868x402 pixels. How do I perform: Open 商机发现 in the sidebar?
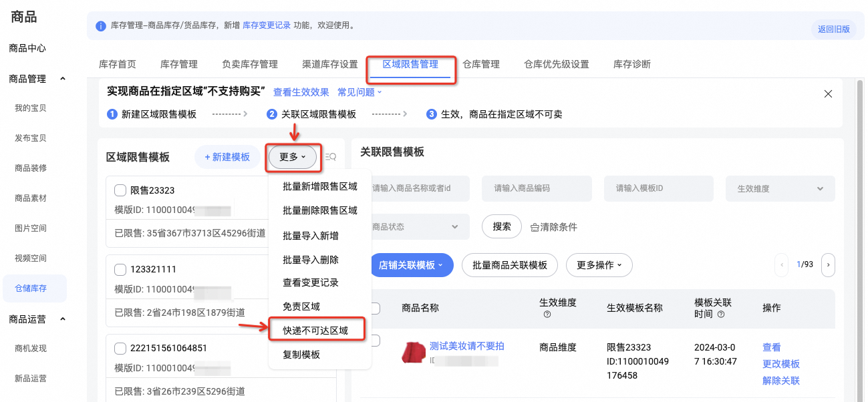pos(31,349)
